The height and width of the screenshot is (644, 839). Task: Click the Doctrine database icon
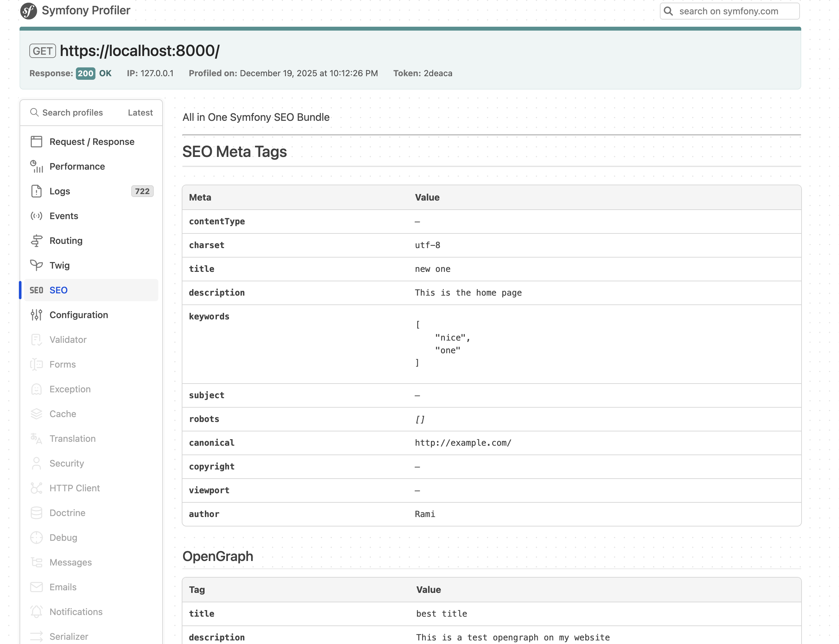(36, 513)
